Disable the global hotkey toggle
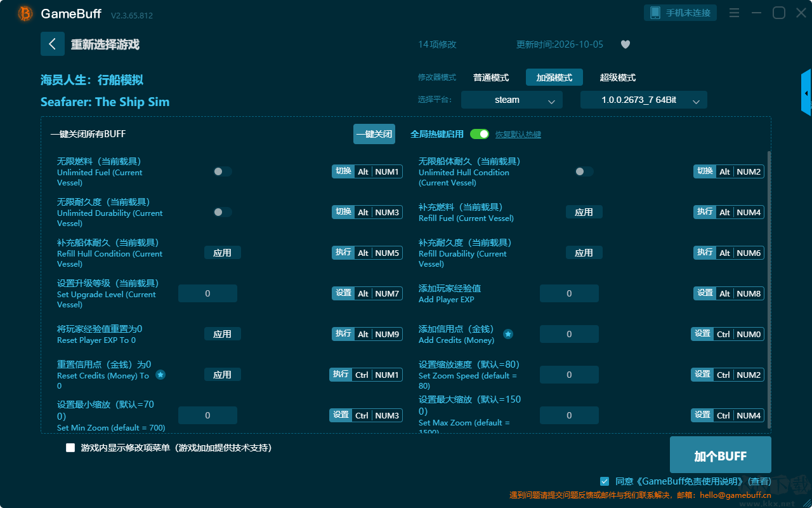Viewport: 812px width, 508px height. click(x=480, y=134)
